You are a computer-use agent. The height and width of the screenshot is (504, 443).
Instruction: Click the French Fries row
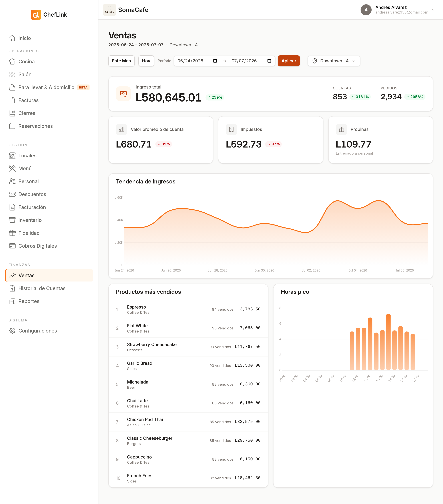188,478
